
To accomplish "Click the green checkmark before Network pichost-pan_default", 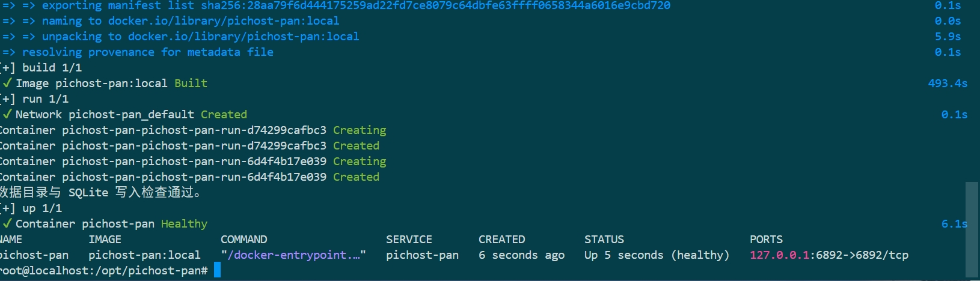I will (7, 114).
